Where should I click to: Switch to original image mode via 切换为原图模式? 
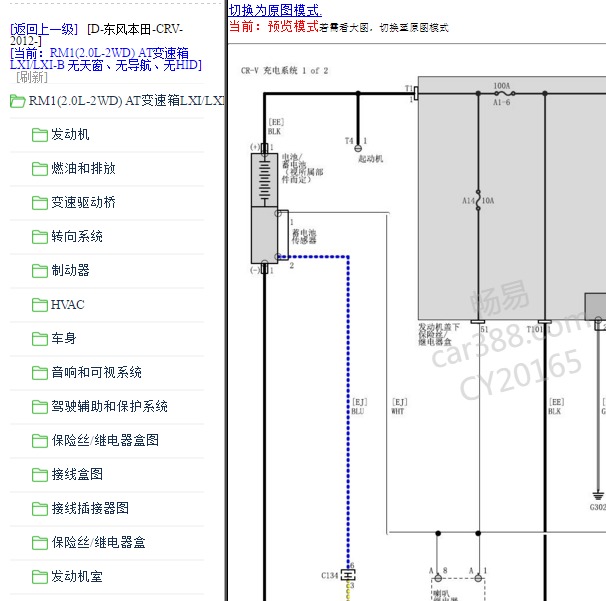tap(275, 10)
